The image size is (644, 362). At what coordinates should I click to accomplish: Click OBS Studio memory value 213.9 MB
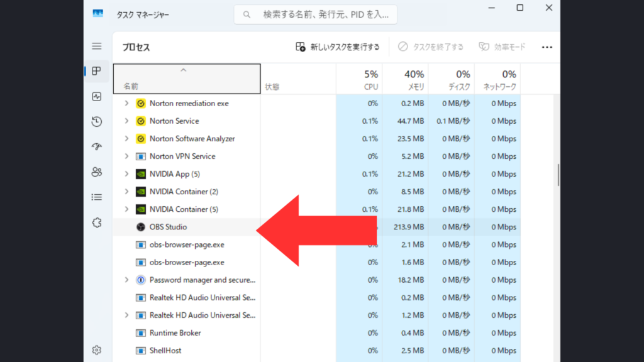[409, 227]
